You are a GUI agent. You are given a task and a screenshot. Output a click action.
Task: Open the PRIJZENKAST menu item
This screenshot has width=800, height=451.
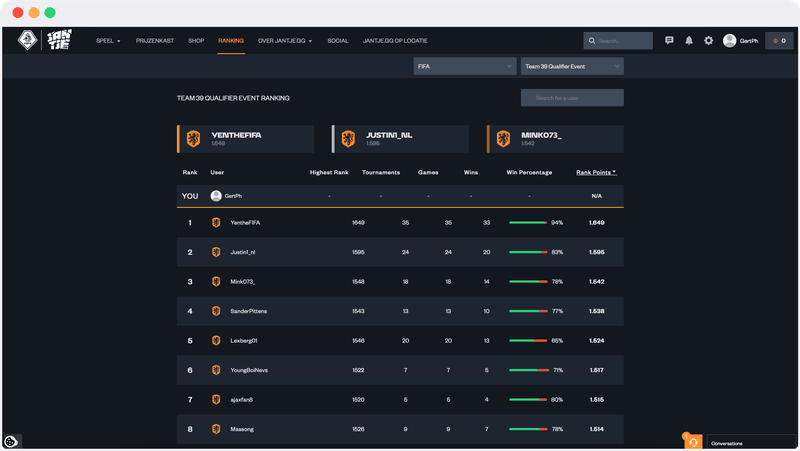click(155, 41)
